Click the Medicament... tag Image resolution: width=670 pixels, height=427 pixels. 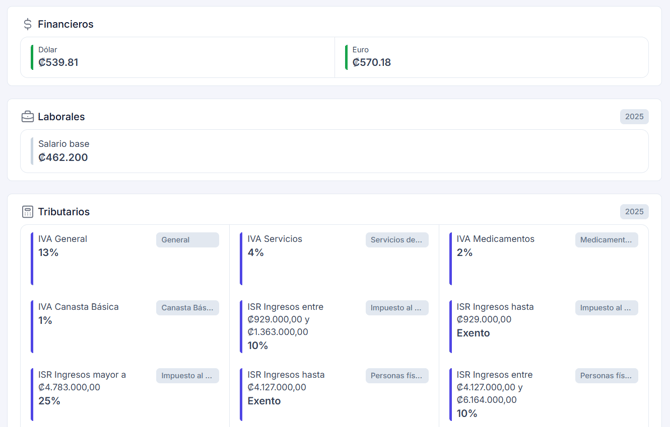606,240
